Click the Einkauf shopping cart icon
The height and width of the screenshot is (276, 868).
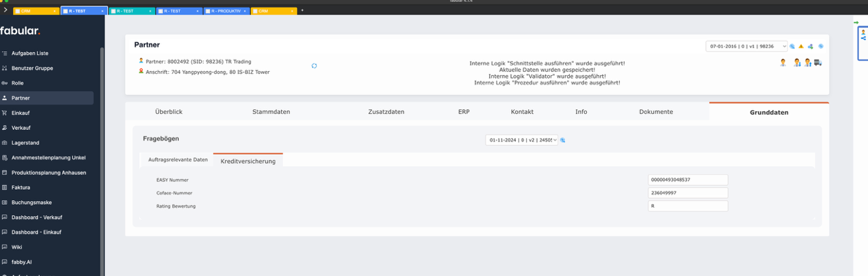tap(5, 113)
